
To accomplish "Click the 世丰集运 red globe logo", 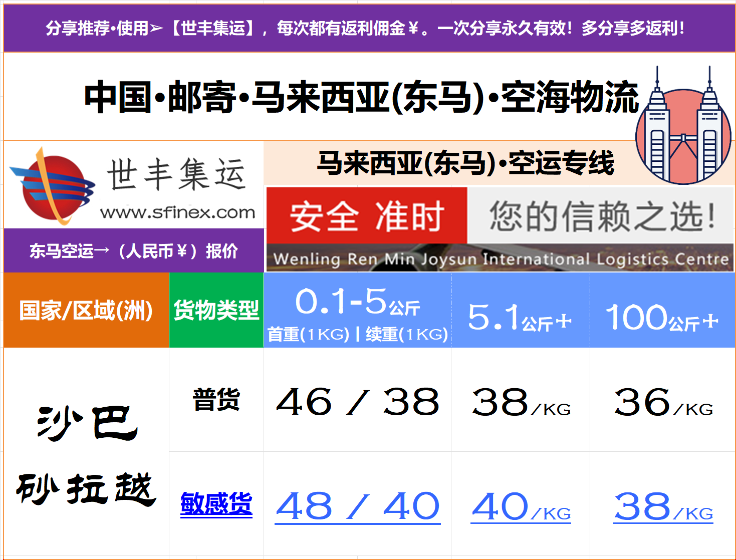I will point(52,186).
